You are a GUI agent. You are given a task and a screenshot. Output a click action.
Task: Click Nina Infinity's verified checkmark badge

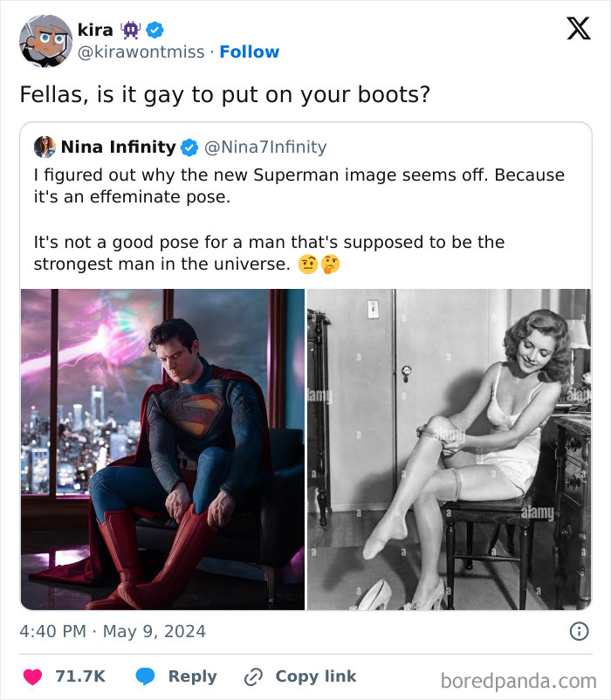[189, 148]
